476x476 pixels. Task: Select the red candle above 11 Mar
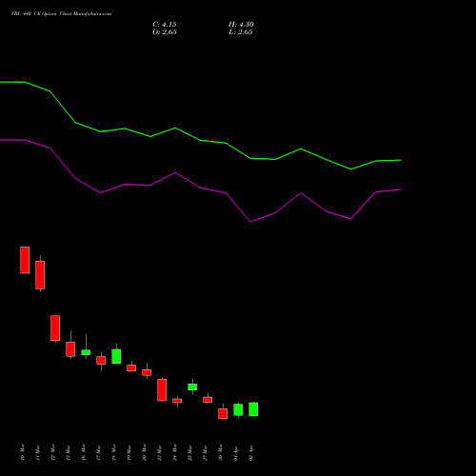pyautogui.click(x=40, y=275)
